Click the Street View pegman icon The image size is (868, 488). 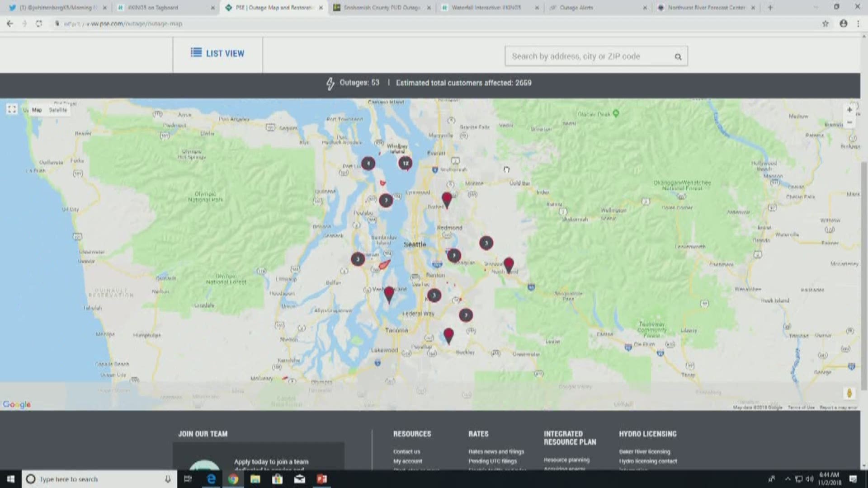tap(849, 393)
